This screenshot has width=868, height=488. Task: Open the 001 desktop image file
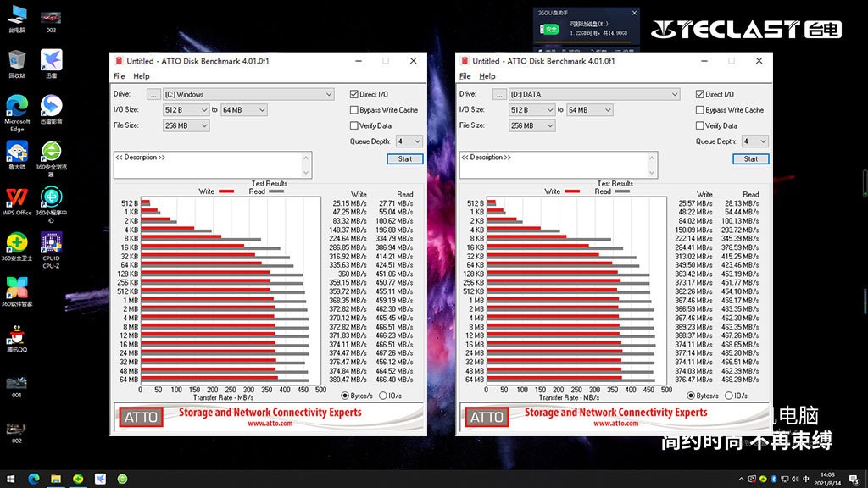tap(17, 386)
